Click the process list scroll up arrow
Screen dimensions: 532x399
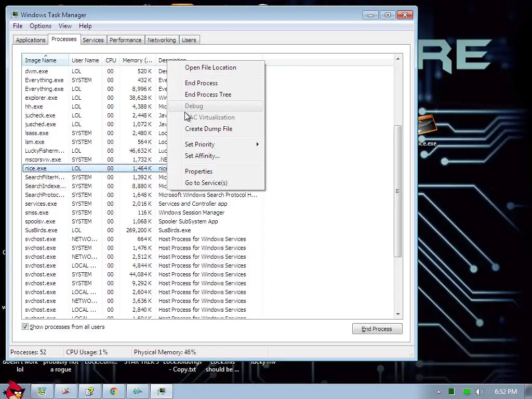[x=397, y=59]
